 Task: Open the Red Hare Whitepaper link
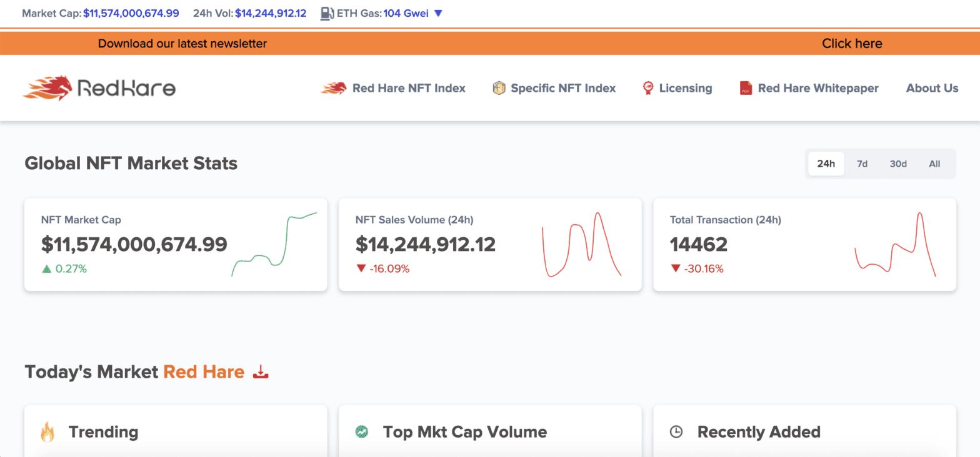[x=818, y=88]
